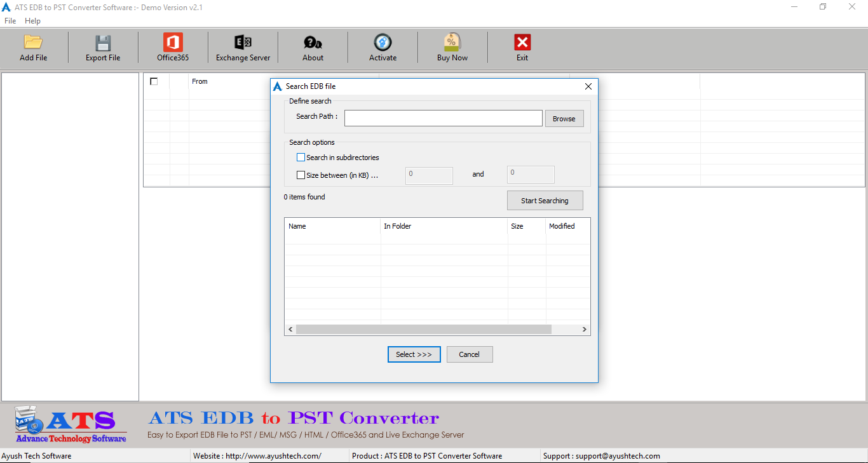Check the select-all box beside From column
The image size is (868, 463).
coord(154,81)
